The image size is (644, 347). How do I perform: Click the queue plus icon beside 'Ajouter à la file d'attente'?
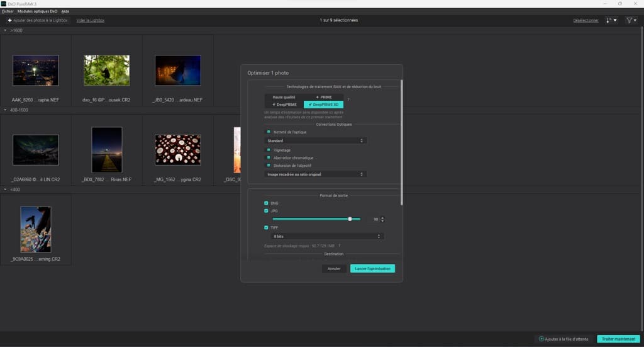541,339
